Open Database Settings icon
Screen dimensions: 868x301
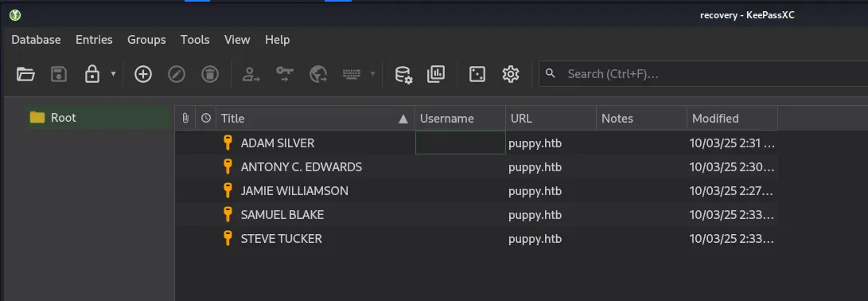tap(403, 74)
